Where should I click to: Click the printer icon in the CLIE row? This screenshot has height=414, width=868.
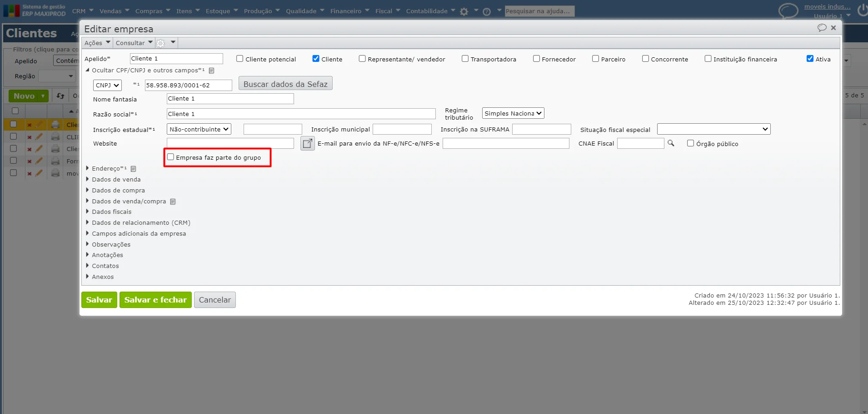coord(55,137)
